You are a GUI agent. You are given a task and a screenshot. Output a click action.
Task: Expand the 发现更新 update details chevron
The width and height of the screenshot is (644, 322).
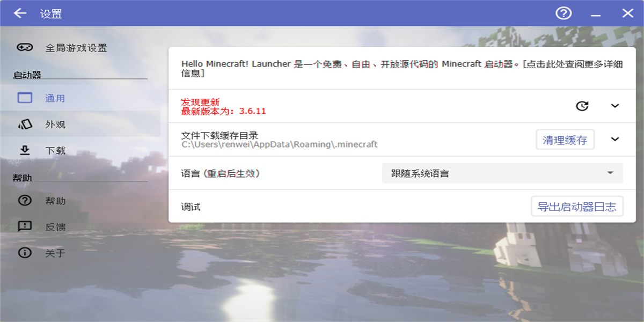(615, 106)
